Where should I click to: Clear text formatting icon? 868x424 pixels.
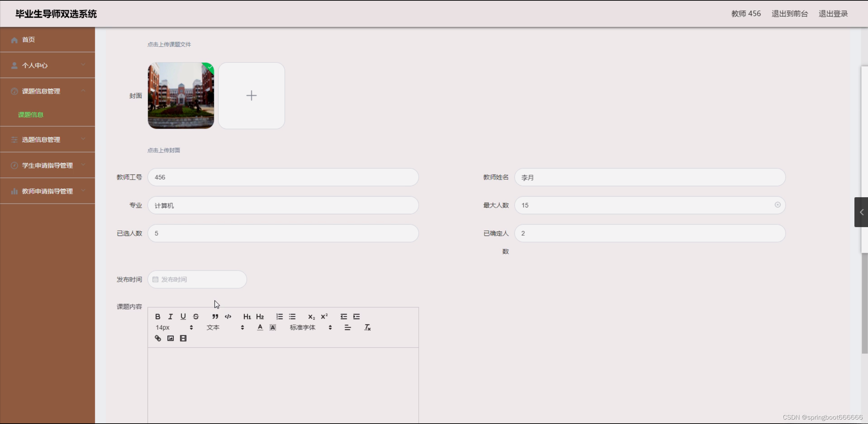pyautogui.click(x=367, y=327)
